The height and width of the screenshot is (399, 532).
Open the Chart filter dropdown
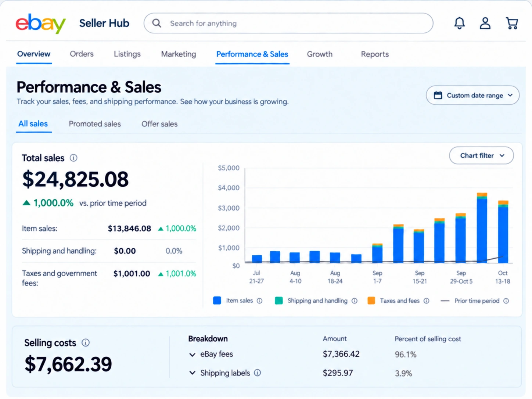click(x=481, y=155)
